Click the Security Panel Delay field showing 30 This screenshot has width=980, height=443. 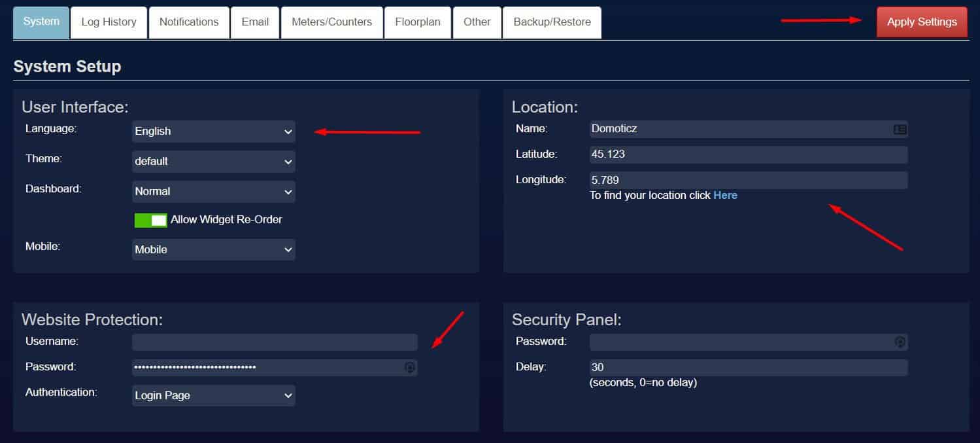point(747,367)
